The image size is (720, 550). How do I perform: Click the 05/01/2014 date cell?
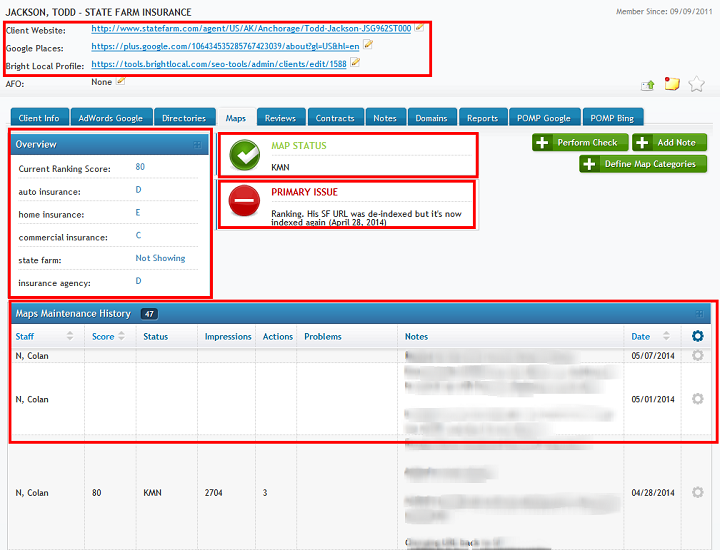pos(653,399)
